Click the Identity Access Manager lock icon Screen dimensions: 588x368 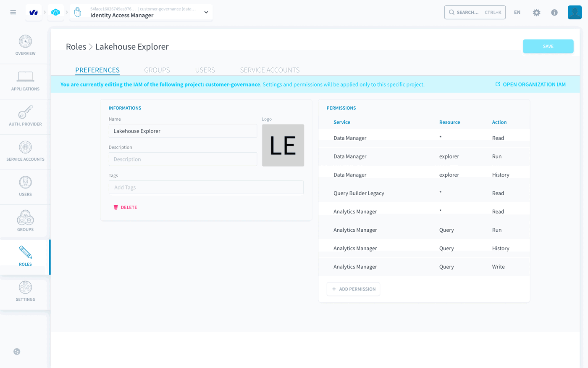point(78,12)
